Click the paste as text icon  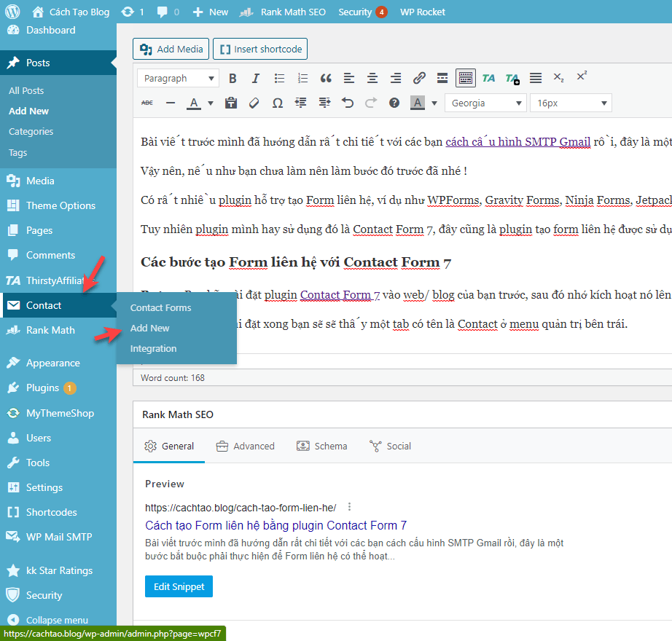(231, 103)
